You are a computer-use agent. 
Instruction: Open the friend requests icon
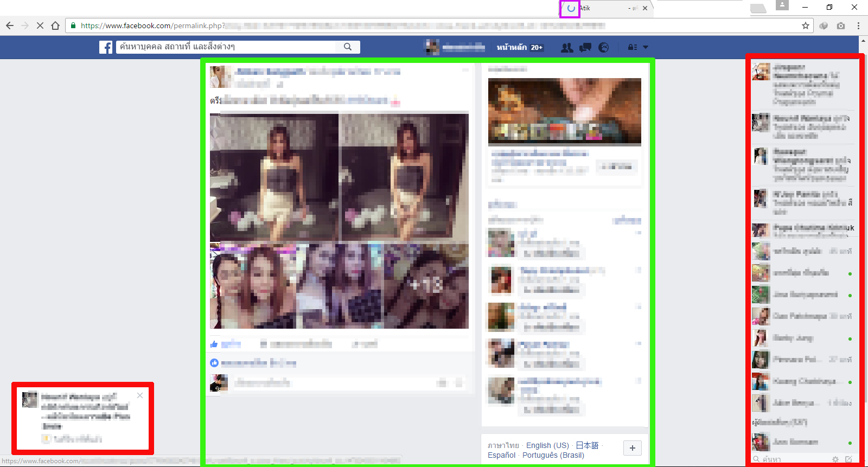(567, 47)
